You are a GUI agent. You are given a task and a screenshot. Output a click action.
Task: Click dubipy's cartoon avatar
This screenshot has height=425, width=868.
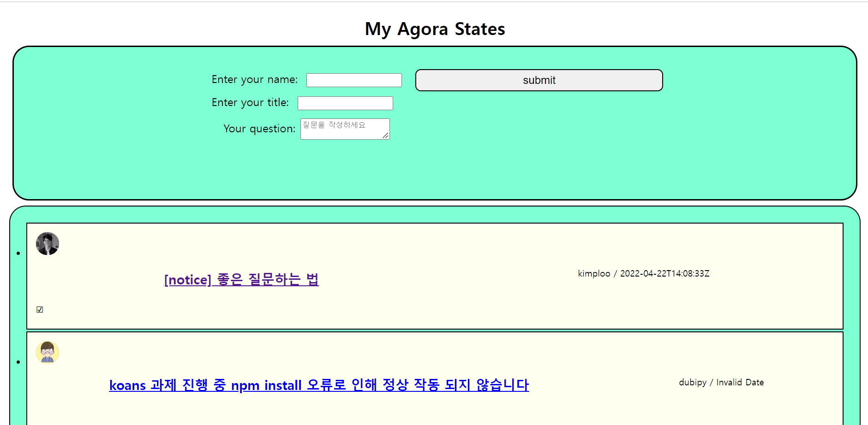(48, 352)
